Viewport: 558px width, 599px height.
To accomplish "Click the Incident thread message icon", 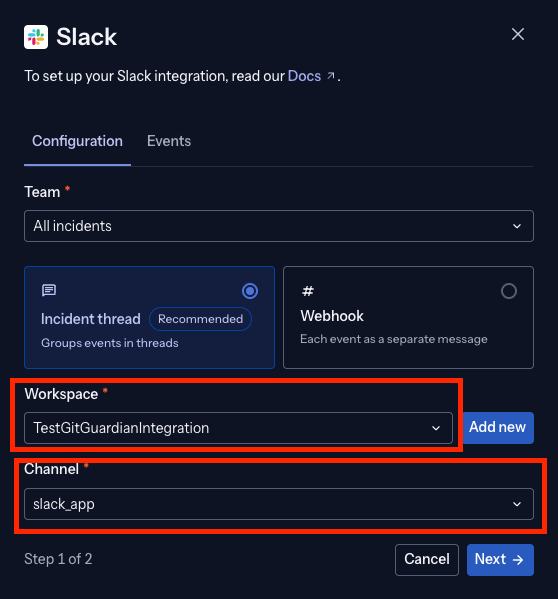I will [49, 290].
